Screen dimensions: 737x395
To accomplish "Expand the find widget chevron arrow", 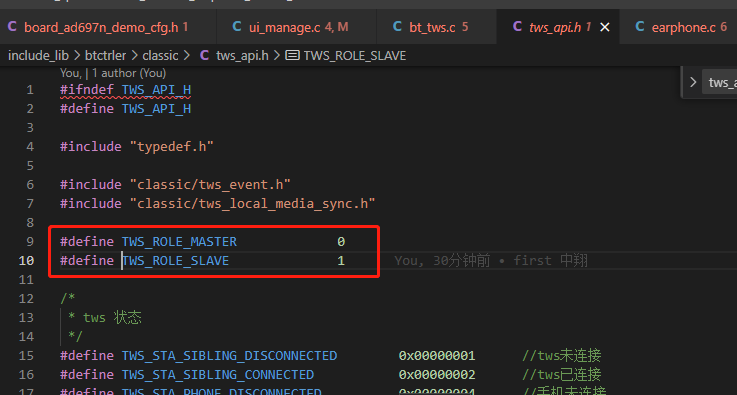I will point(693,82).
